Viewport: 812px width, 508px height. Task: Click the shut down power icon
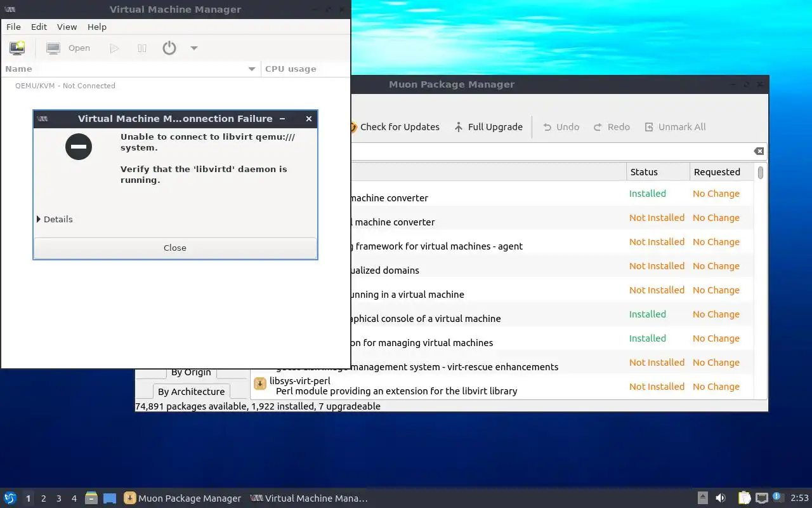(x=169, y=48)
